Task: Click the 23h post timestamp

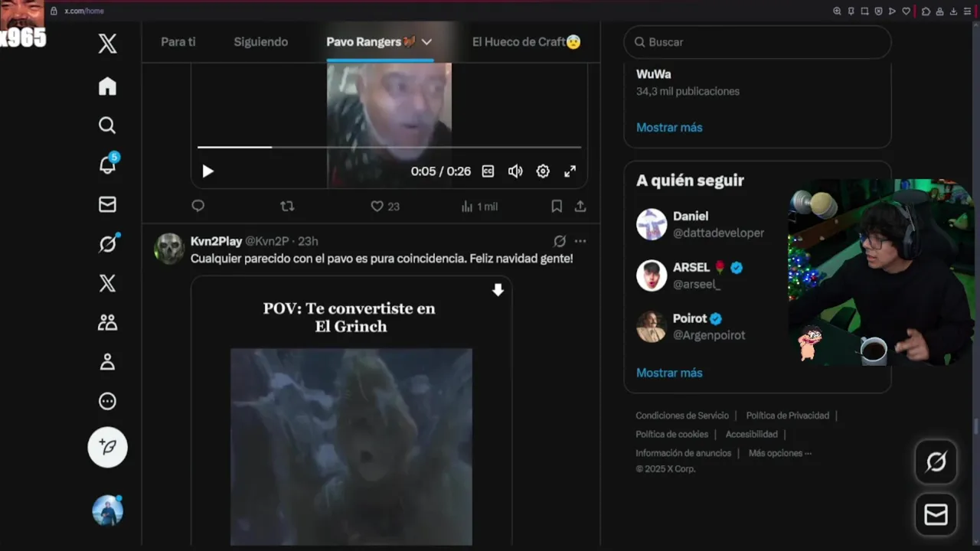Action: (308, 241)
